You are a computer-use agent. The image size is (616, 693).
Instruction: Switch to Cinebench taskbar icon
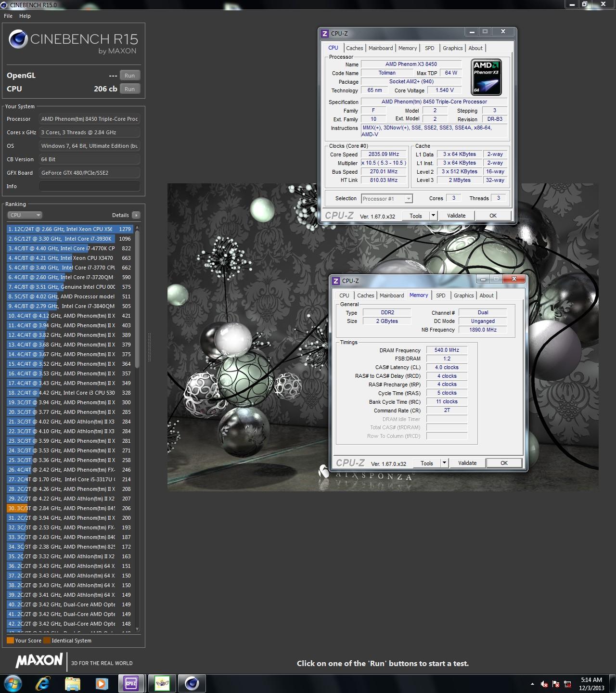pos(192,683)
